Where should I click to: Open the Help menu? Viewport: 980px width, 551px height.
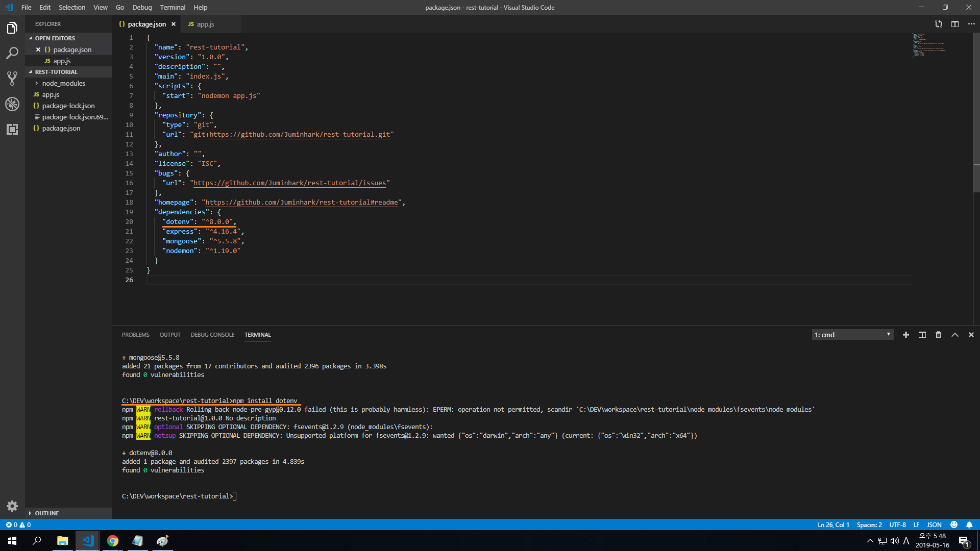pos(201,7)
